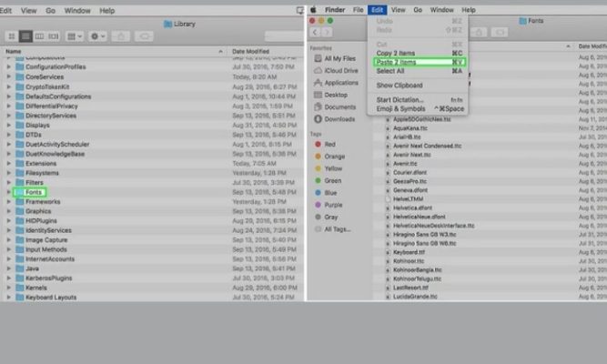Open the Action gear dropdown in Library toolbar

pos(96,35)
